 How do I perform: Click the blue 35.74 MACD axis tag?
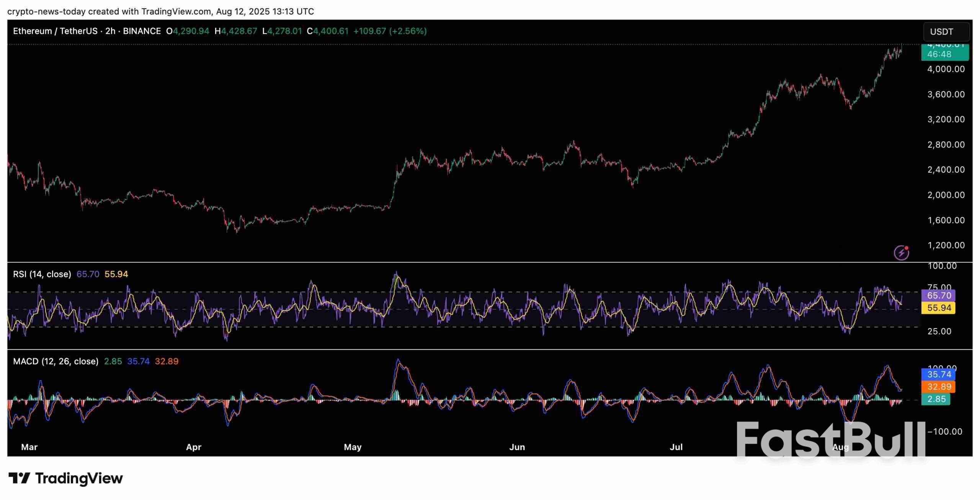[939, 374]
